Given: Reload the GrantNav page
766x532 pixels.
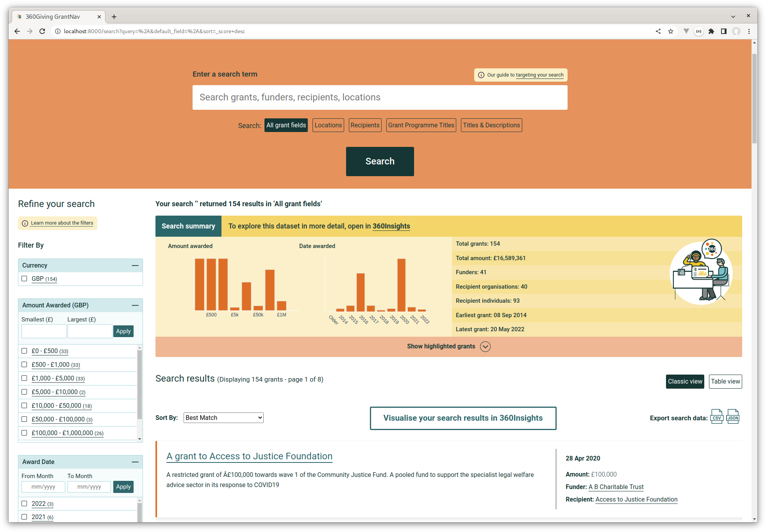Looking at the screenshot, I should (x=42, y=31).
